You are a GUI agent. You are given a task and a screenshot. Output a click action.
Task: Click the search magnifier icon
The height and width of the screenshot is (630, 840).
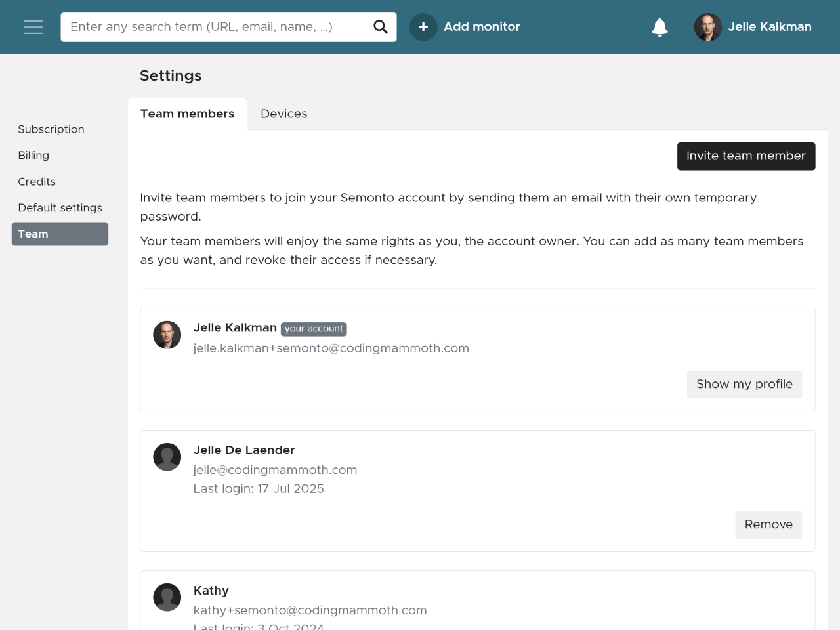tap(381, 27)
